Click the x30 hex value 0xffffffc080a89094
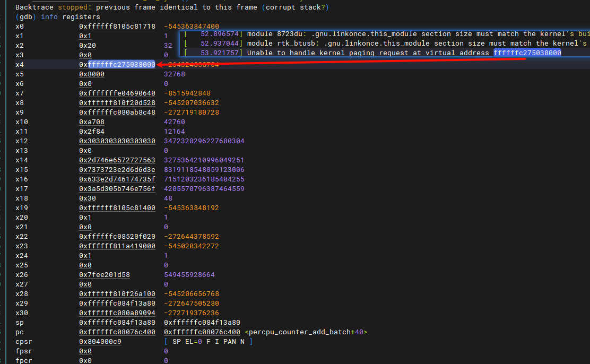Screen dimensions: 590x364 click(117, 313)
